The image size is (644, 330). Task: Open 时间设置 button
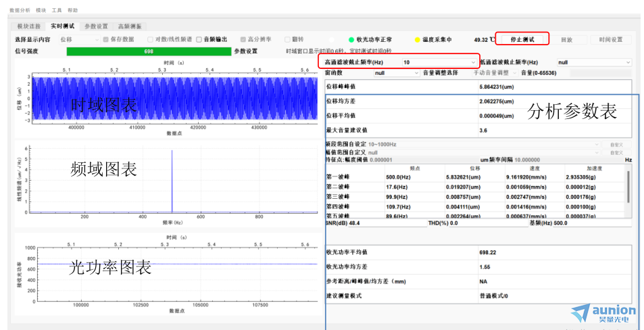[x=610, y=39]
